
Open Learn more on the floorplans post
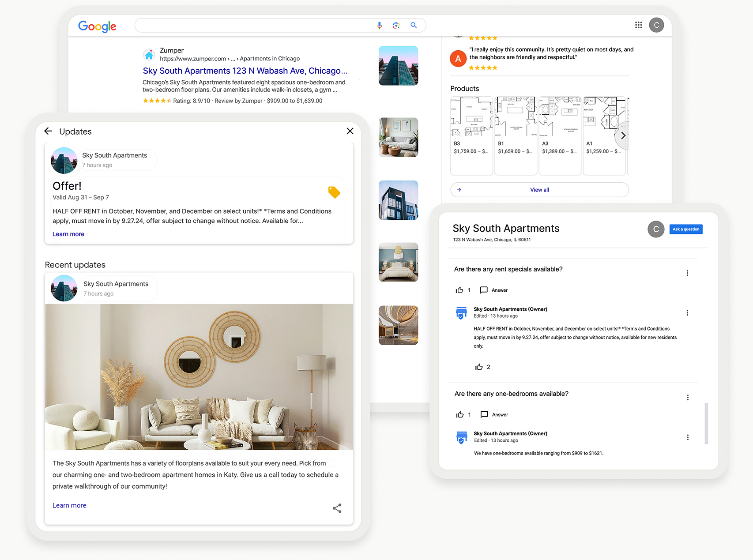69,505
